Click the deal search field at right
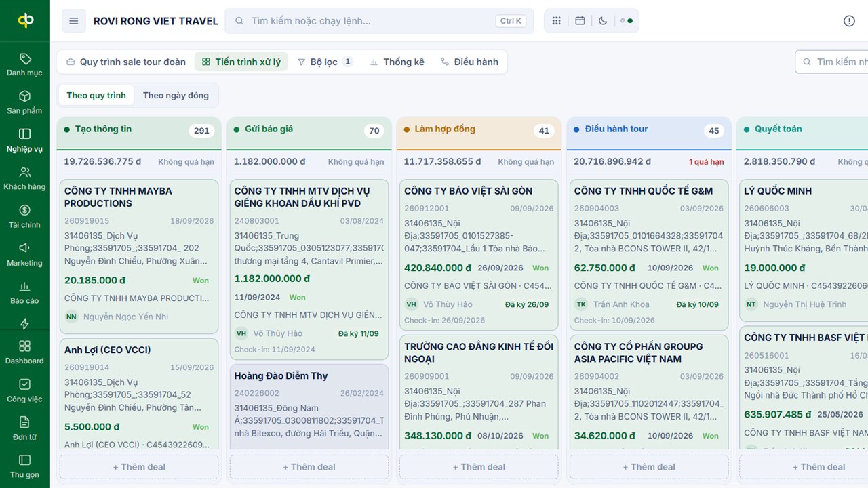 [832, 62]
